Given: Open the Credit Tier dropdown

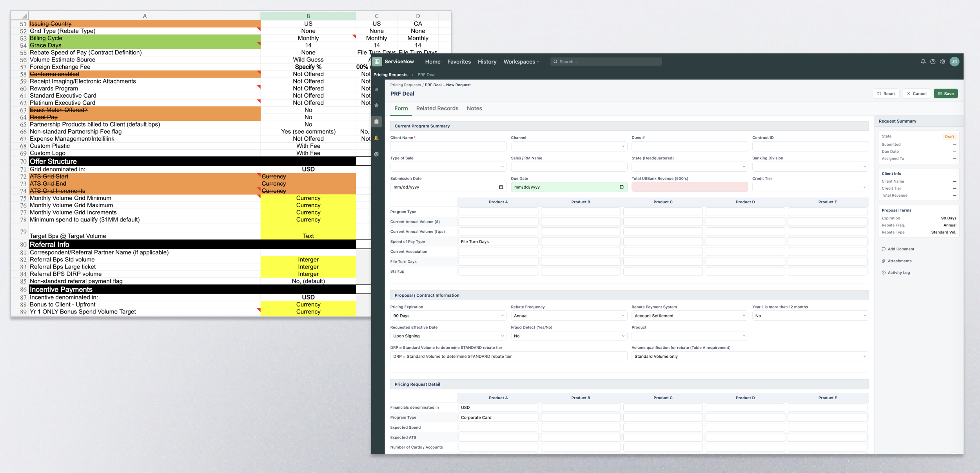Looking at the screenshot, I should pos(811,187).
